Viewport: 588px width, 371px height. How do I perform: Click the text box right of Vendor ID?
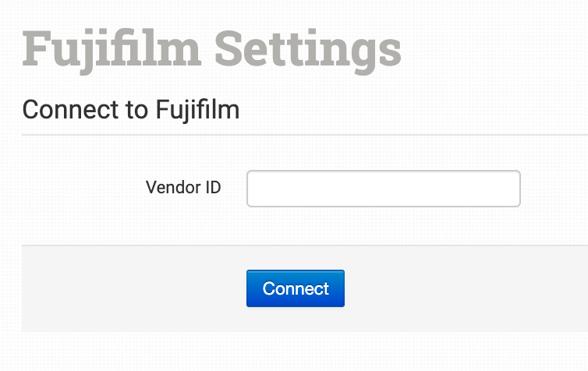coord(383,189)
